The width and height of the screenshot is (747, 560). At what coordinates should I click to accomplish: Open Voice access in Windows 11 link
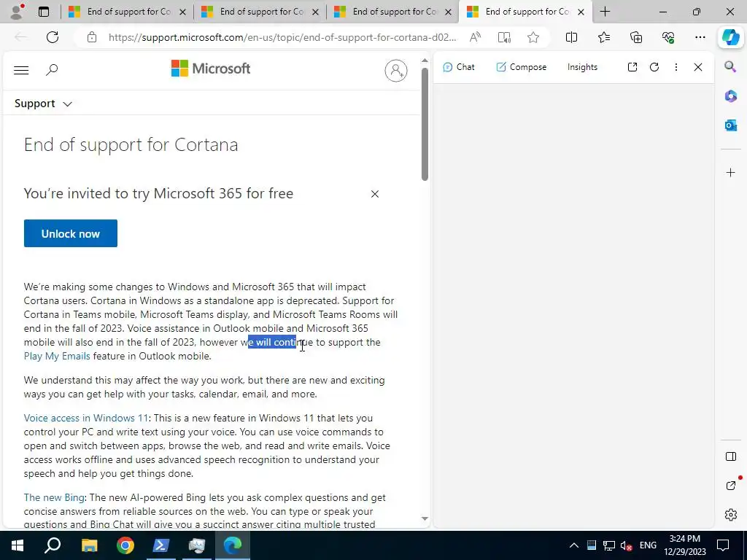coord(86,418)
